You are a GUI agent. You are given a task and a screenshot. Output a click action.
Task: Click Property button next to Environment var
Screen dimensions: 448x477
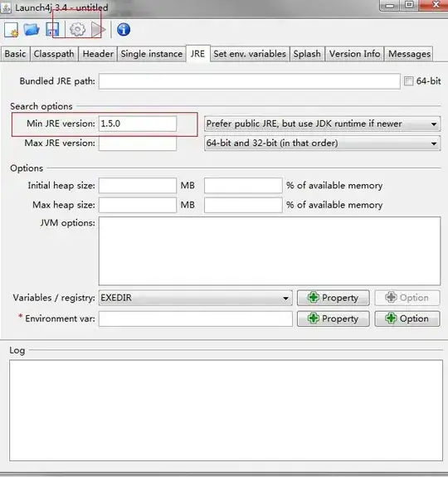click(x=334, y=319)
